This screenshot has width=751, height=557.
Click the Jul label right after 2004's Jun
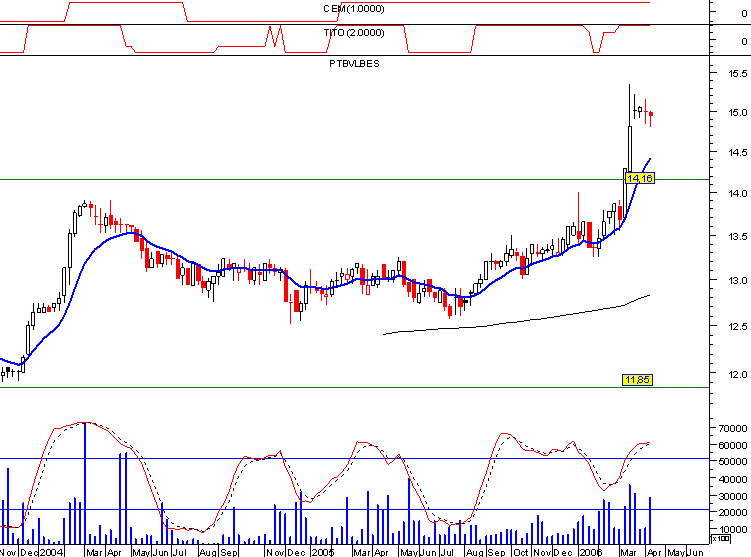[179, 552]
